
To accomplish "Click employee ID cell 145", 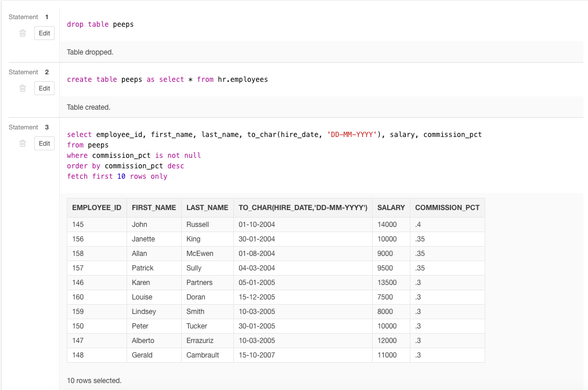I will (97, 225).
